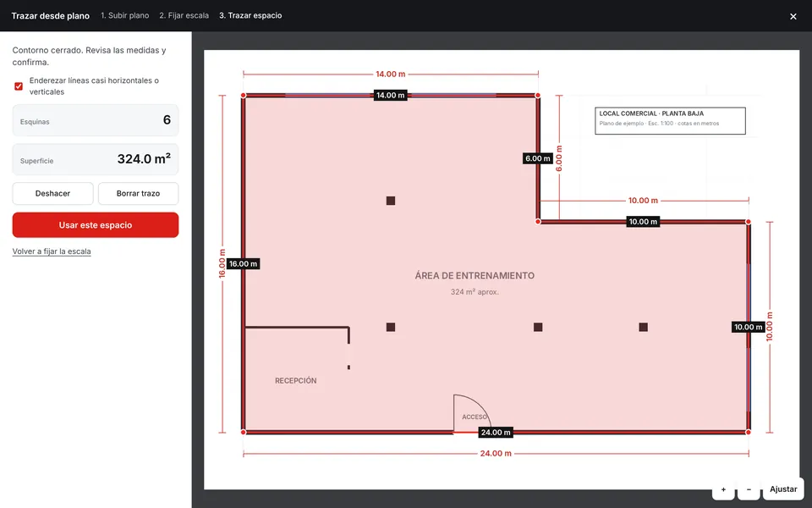
Task: Go to step 2. Fijar escala
Action: [x=184, y=15]
